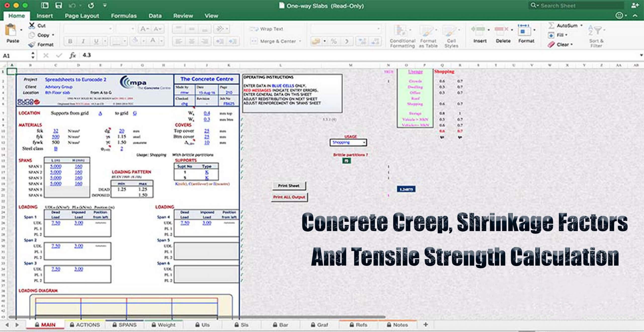Image resolution: width=644 pixels, height=332 pixels.
Task: Open the font name combo box
Action: (89, 29)
